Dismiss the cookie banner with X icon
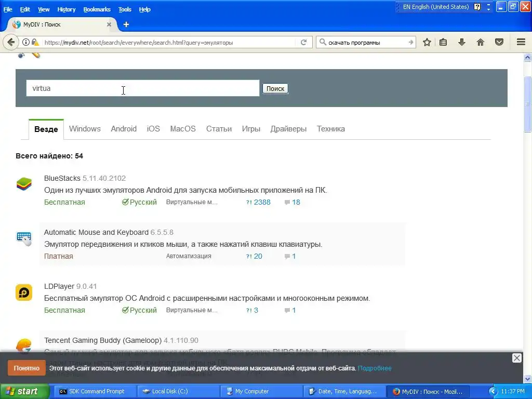This screenshot has height=399, width=532. point(517,358)
